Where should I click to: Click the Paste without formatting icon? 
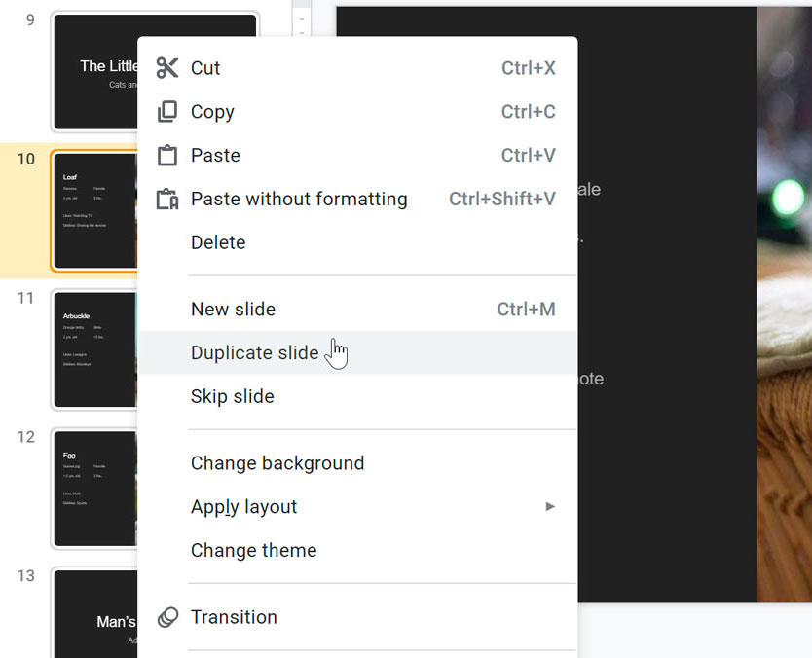[x=167, y=199]
